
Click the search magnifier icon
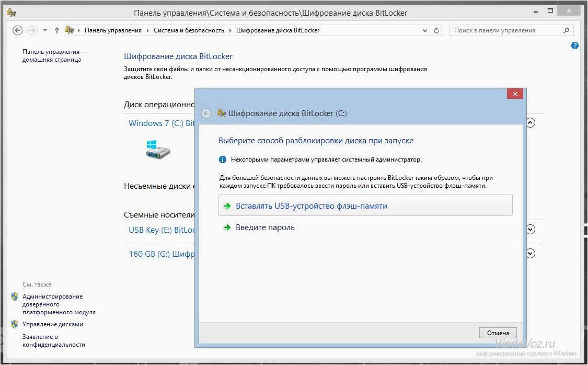point(566,30)
